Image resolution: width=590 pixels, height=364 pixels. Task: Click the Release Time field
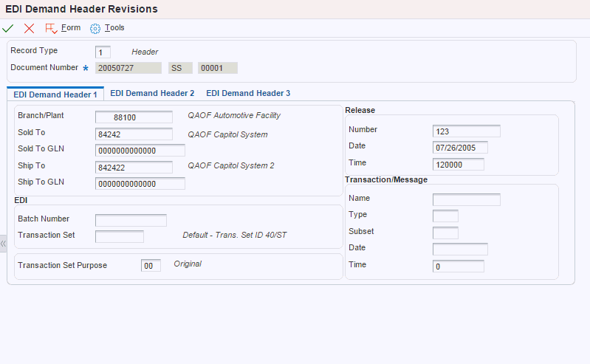[x=459, y=165]
